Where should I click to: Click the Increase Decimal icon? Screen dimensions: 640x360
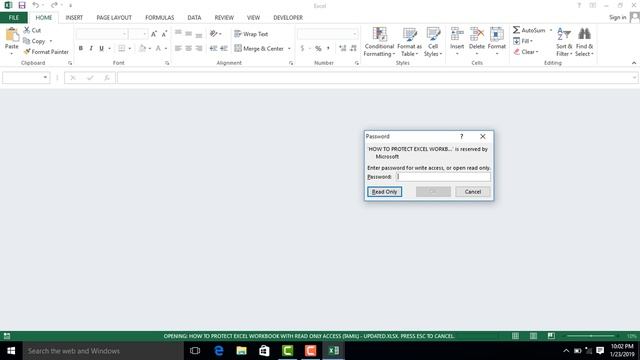(x=342, y=48)
